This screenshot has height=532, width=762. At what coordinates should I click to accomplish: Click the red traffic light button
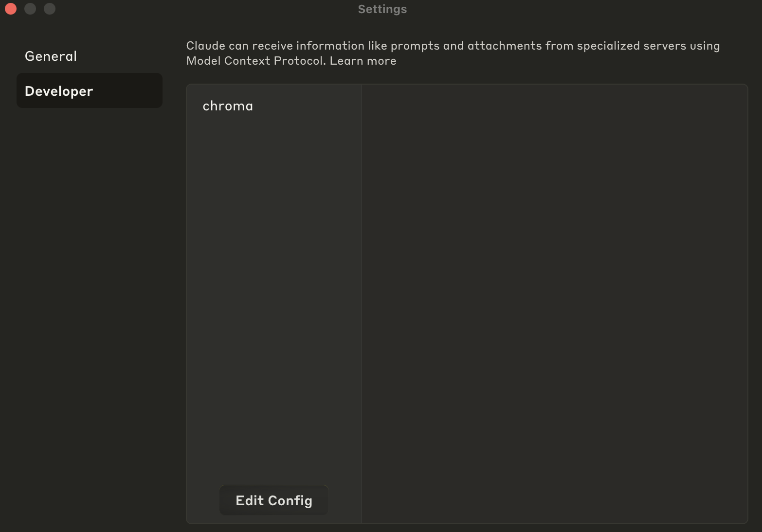pyautogui.click(x=10, y=8)
